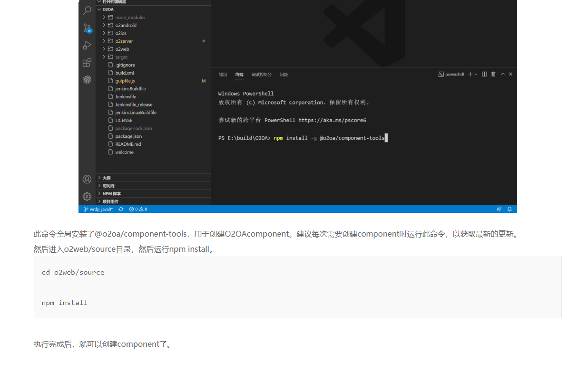
Task: Maximize the panel with the up chevron
Action: (x=502, y=74)
